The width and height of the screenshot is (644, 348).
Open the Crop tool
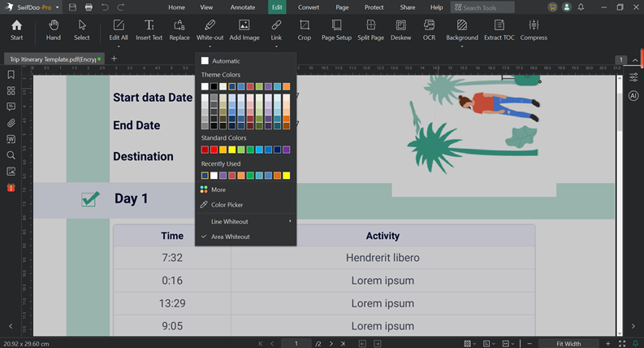click(304, 29)
